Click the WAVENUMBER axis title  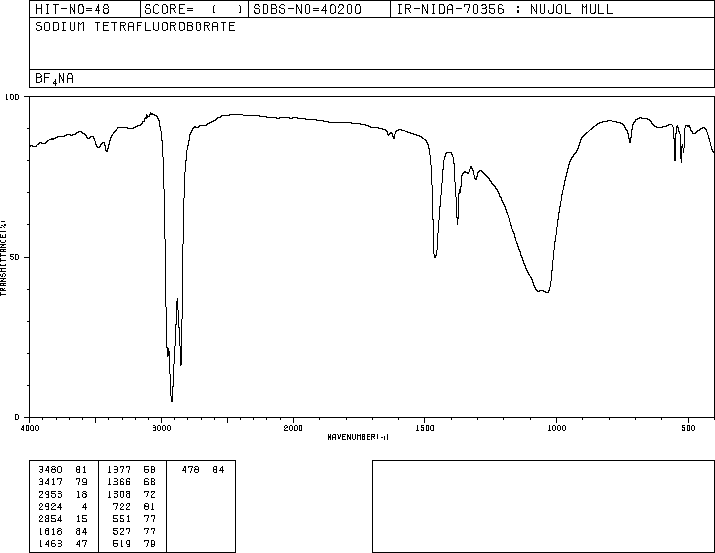coord(357,438)
